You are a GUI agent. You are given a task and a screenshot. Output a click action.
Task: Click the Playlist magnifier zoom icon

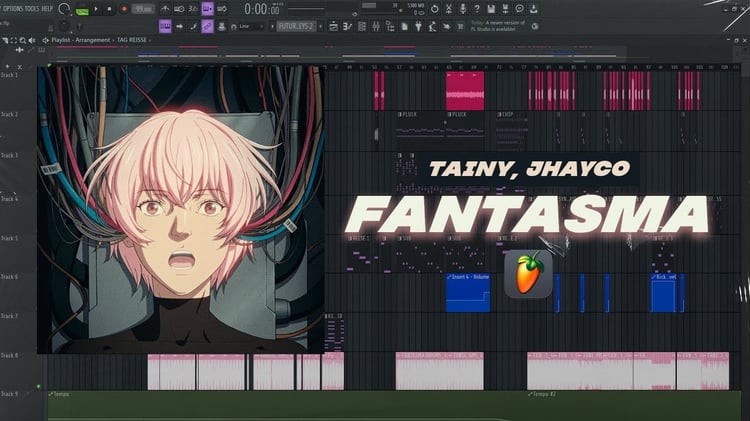22,40
